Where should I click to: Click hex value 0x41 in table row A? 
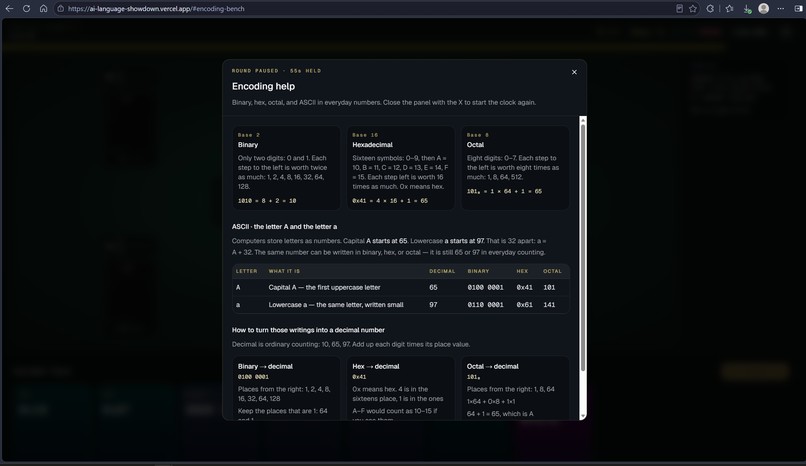click(x=524, y=288)
